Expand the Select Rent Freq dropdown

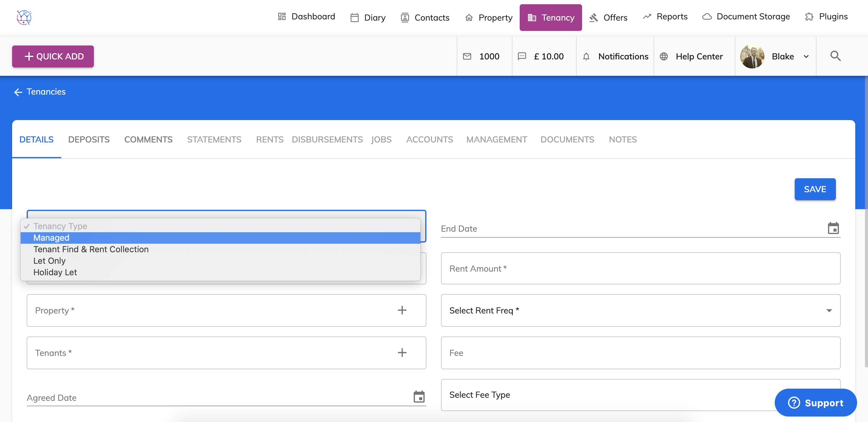(829, 310)
